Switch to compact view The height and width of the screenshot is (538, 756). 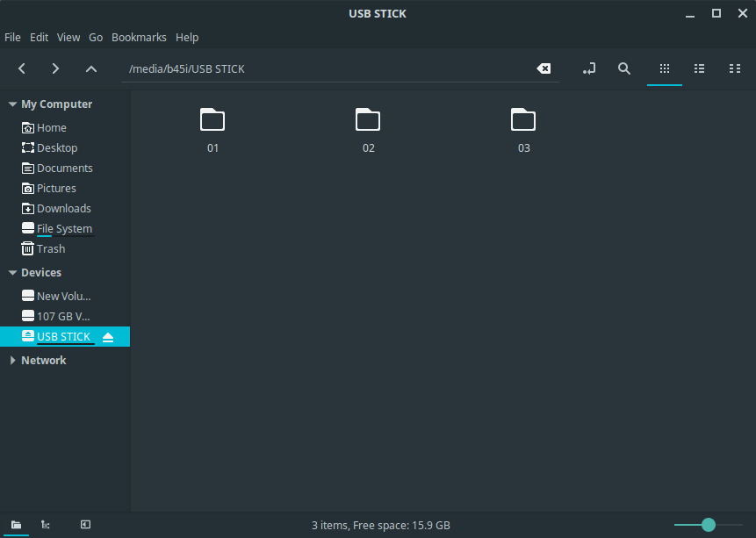pos(735,68)
